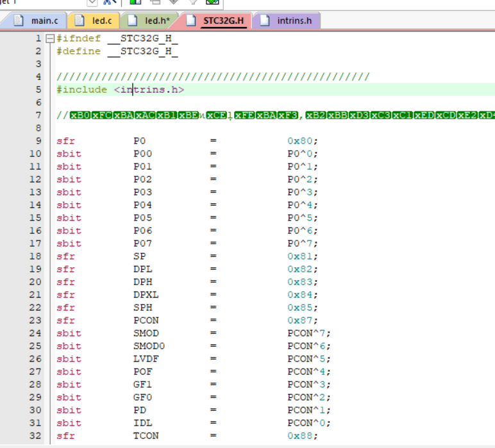Click the PCON^7 value for SMOD
The image size is (495, 448).
coord(309,333)
